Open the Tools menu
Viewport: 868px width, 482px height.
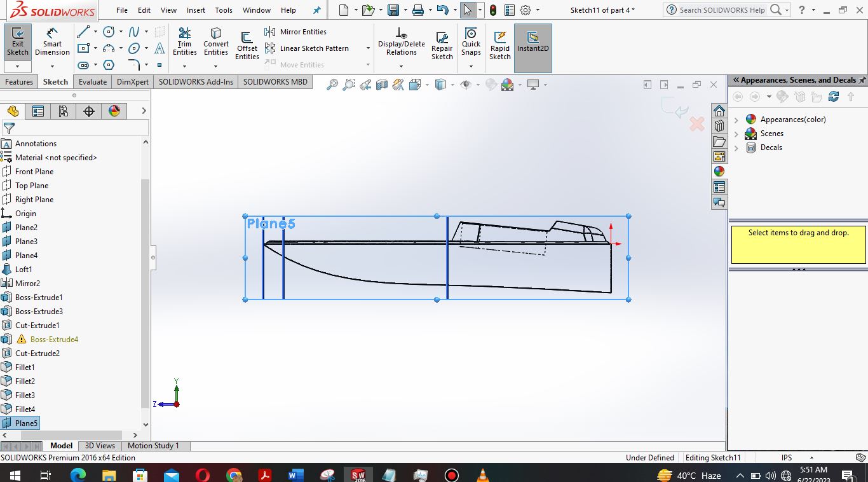pyautogui.click(x=224, y=10)
